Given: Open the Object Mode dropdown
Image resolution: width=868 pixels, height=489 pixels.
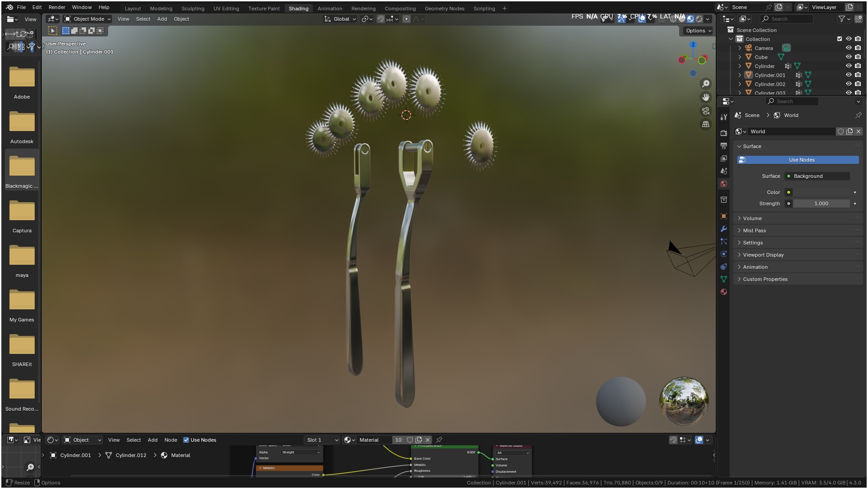Looking at the screenshot, I should [x=87, y=19].
